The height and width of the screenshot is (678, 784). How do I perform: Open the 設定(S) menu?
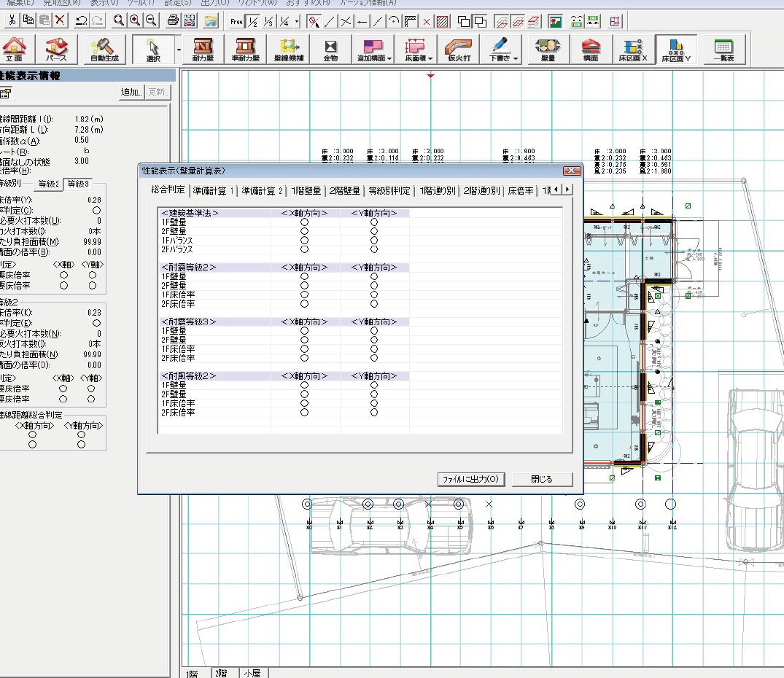tap(178, 2)
